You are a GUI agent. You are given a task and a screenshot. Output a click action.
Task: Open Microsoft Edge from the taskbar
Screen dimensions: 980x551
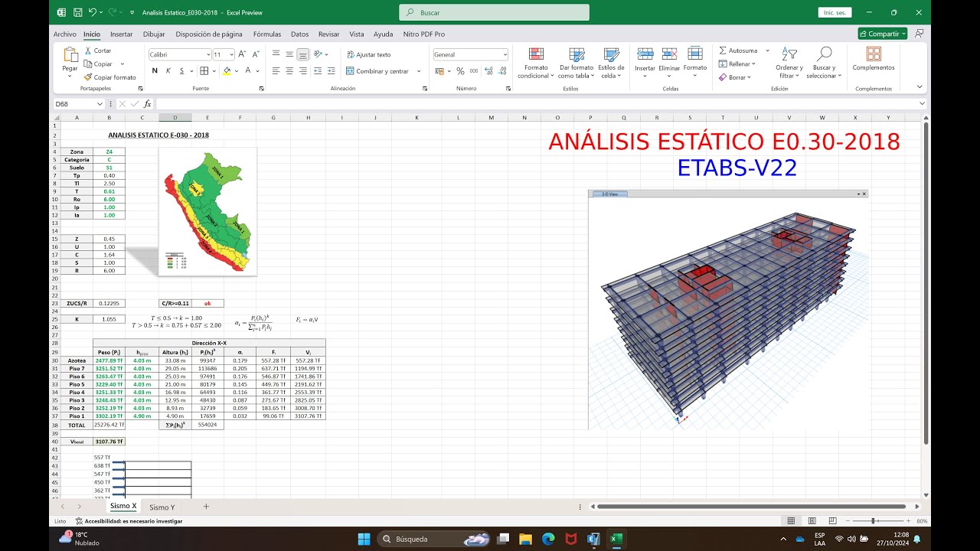click(548, 539)
